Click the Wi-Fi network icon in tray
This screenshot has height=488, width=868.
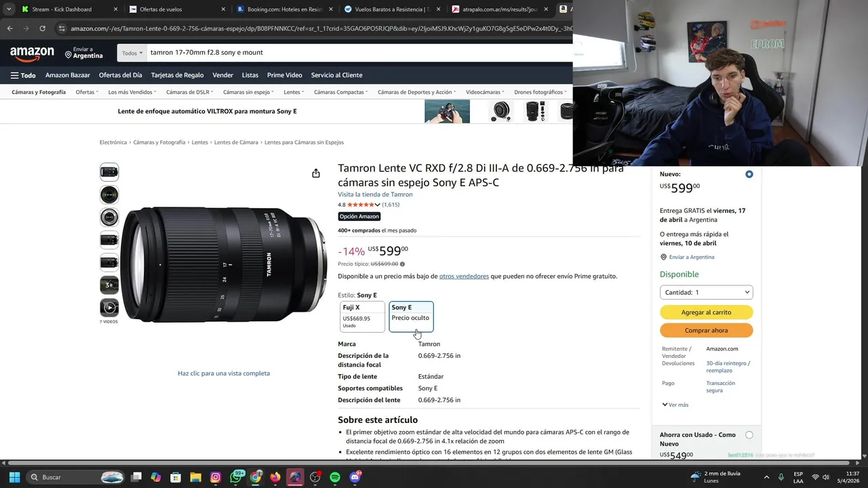tap(815, 477)
